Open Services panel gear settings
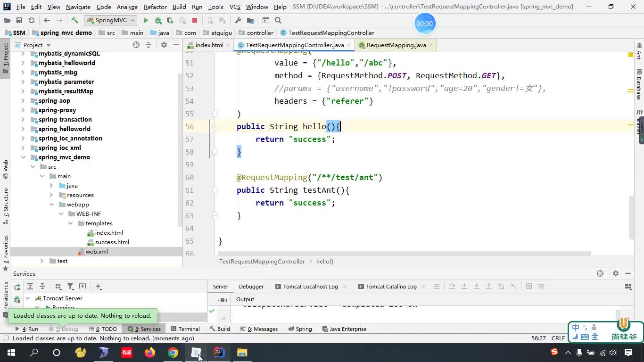The width and height of the screenshot is (644, 362). 615,273
